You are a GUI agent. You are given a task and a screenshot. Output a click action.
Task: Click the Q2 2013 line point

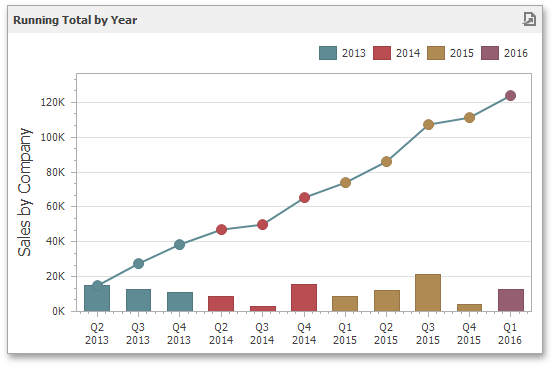(x=98, y=285)
